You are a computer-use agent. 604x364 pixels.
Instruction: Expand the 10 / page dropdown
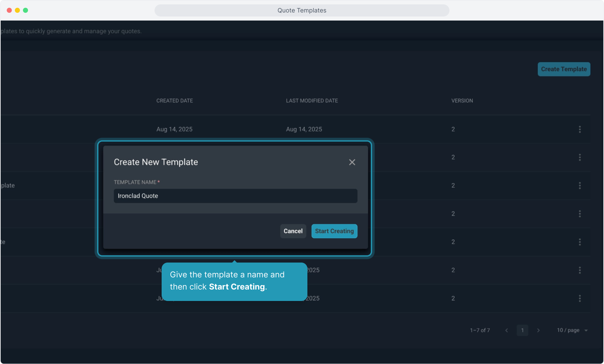[x=572, y=330]
